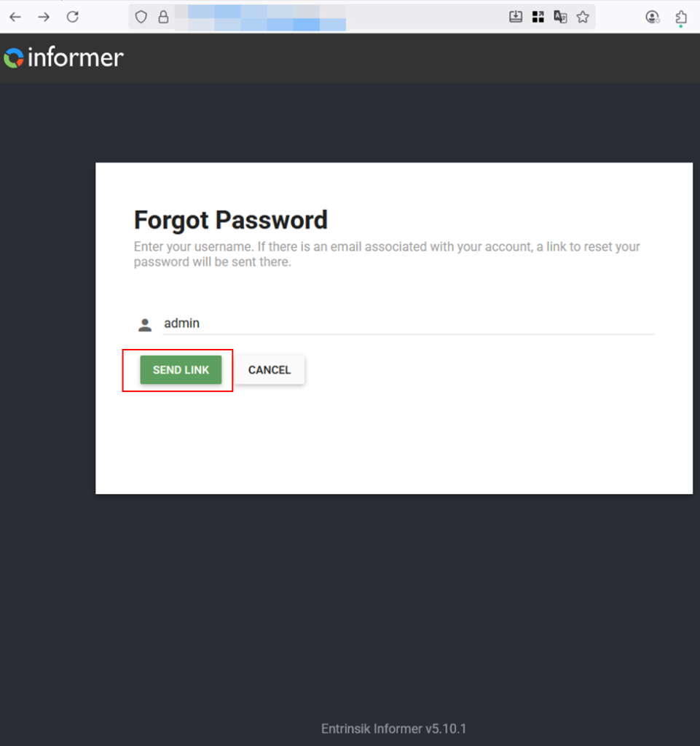This screenshot has height=746, width=700.
Task: Open the Firefox account icon
Action: click(653, 17)
